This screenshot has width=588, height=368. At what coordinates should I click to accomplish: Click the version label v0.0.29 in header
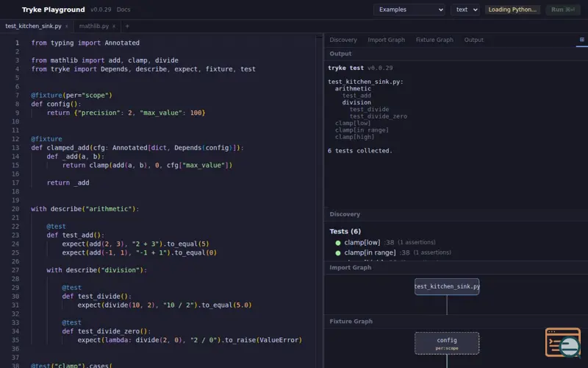coord(101,10)
